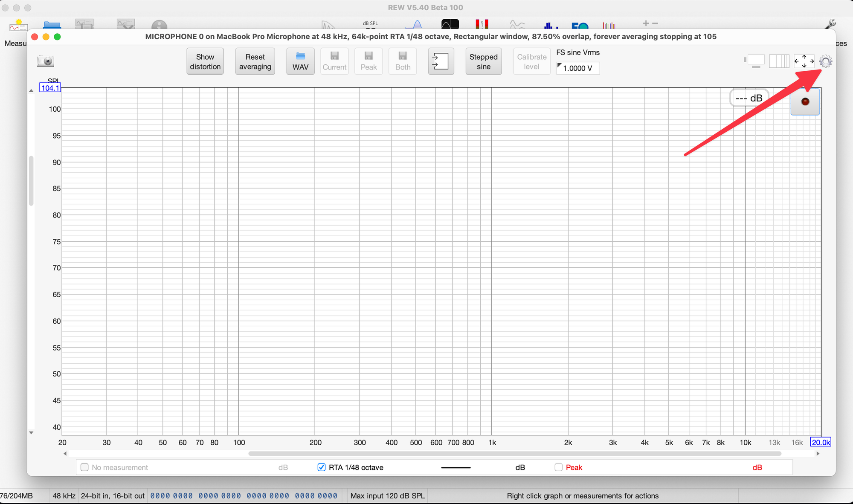Capture graph image with camera icon

[x=46, y=61]
